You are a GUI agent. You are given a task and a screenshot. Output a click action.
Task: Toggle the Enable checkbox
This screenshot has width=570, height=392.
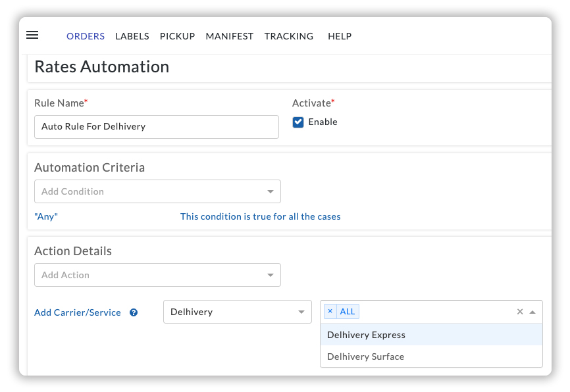[298, 122]
